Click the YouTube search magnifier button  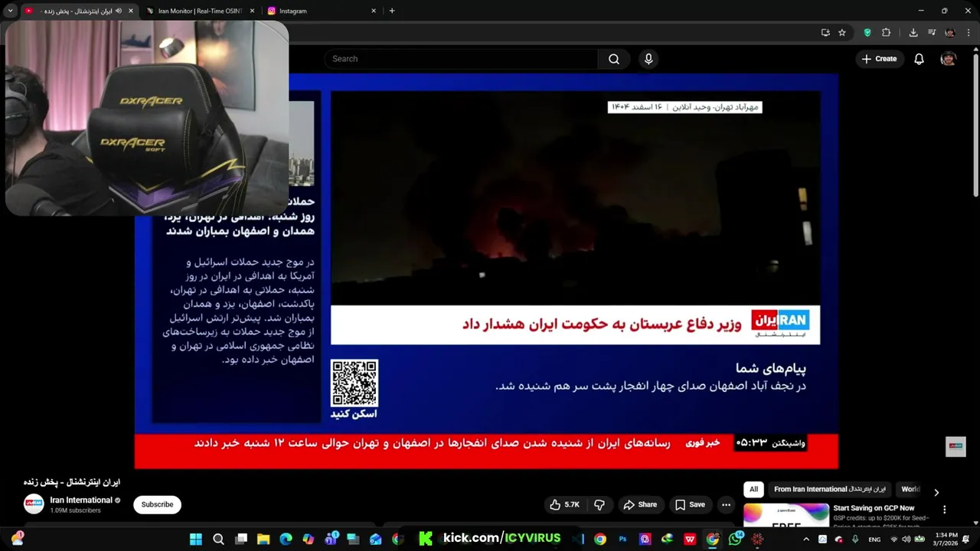click(x=613, y=59)
